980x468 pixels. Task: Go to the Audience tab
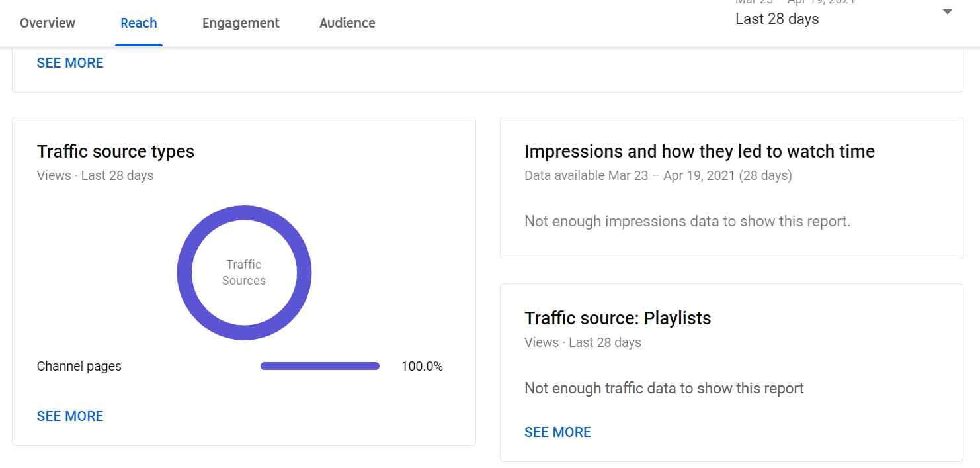[347, 23]
